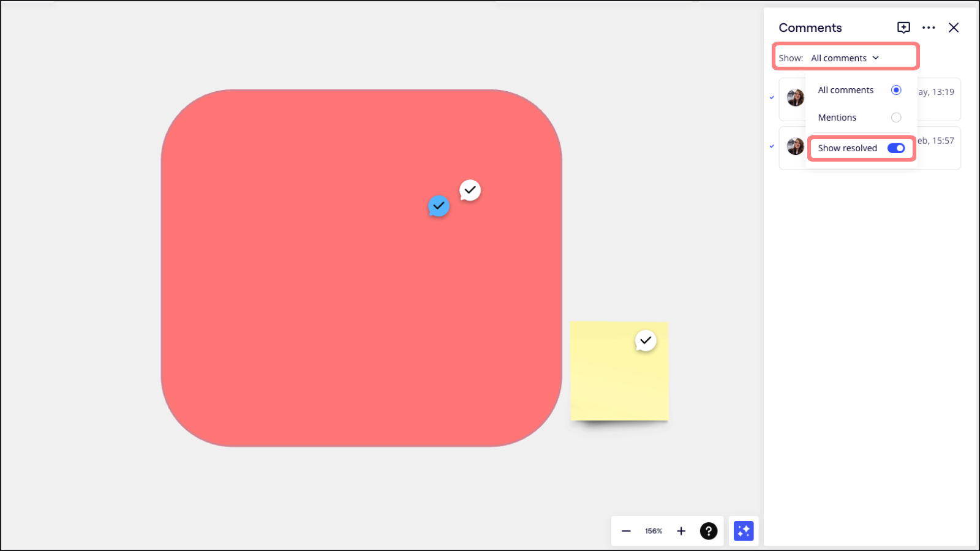Select the All comments radio button
980x551 pixels.
[895, 90]
